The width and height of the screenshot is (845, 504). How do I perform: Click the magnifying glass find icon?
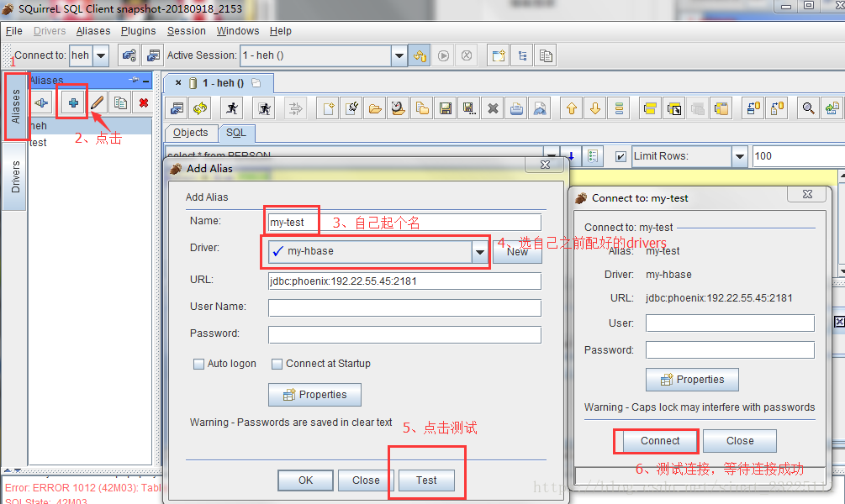point(808,108)
